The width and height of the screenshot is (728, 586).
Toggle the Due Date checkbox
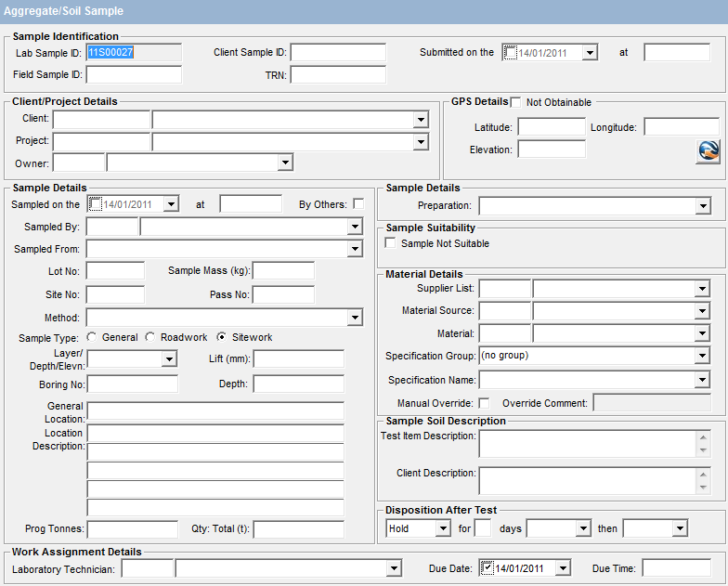point(487,567)
